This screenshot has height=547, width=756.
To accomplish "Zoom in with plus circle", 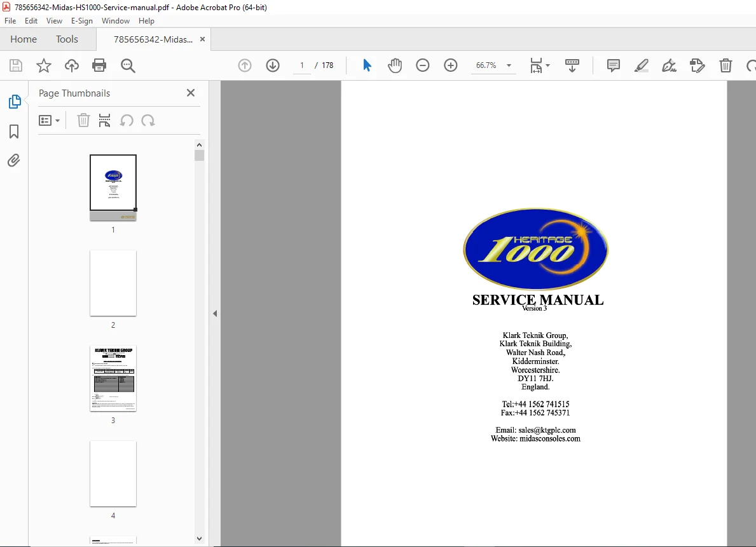I will (451, 65).
